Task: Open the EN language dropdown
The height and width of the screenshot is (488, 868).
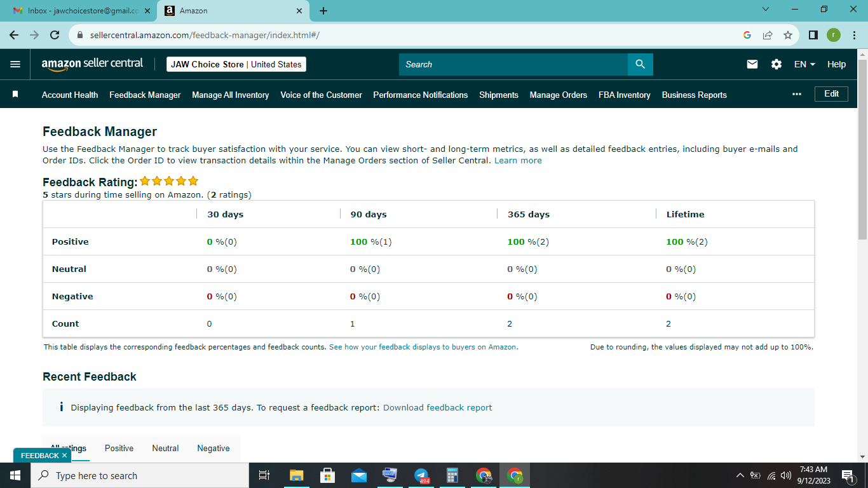Action: 804,64
